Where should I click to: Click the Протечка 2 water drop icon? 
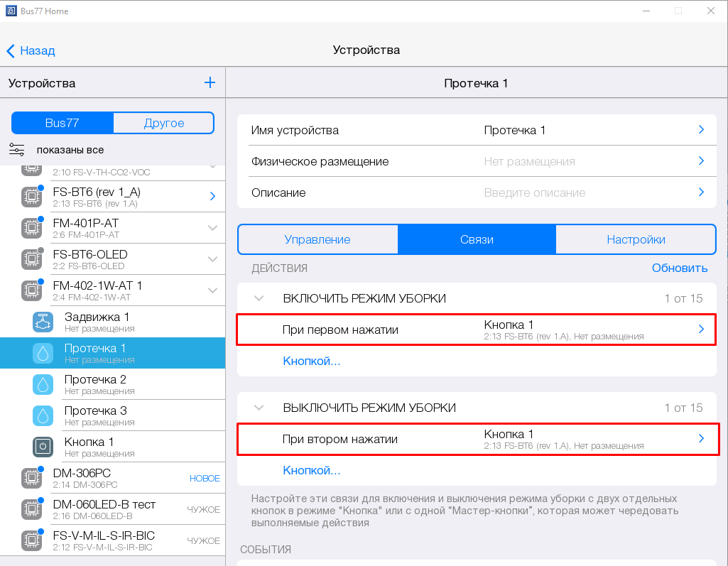43,385
